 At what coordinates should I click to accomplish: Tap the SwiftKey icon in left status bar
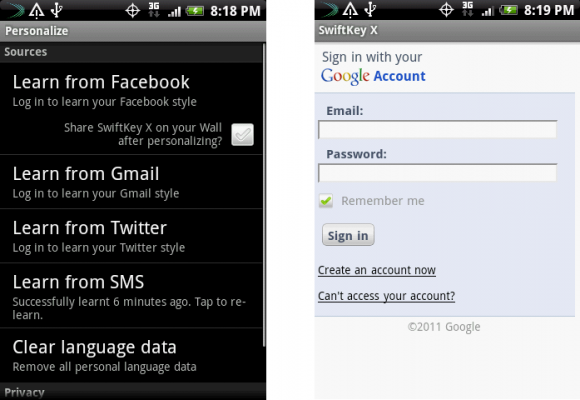point(16,10)
